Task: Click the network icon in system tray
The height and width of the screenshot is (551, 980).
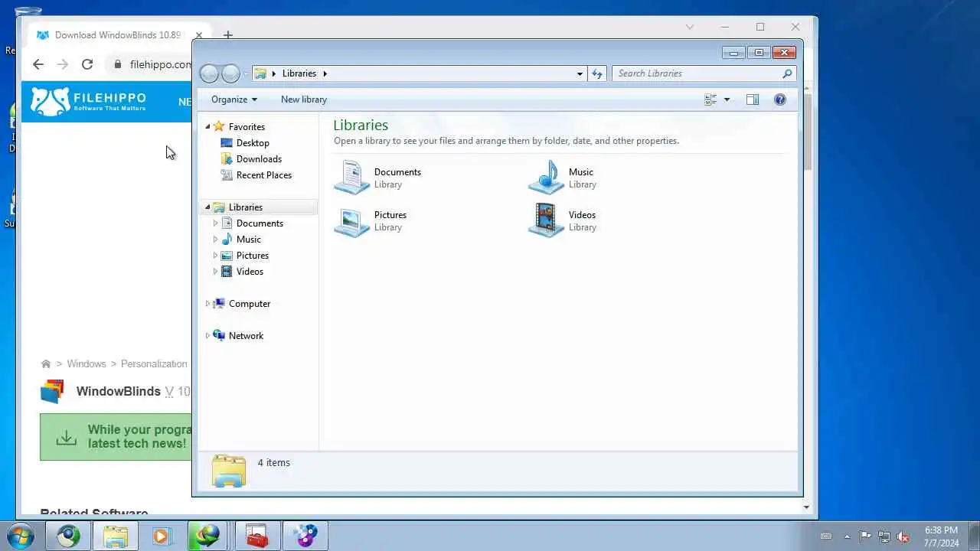Action: pyautogui.click(x=884, y=536)
